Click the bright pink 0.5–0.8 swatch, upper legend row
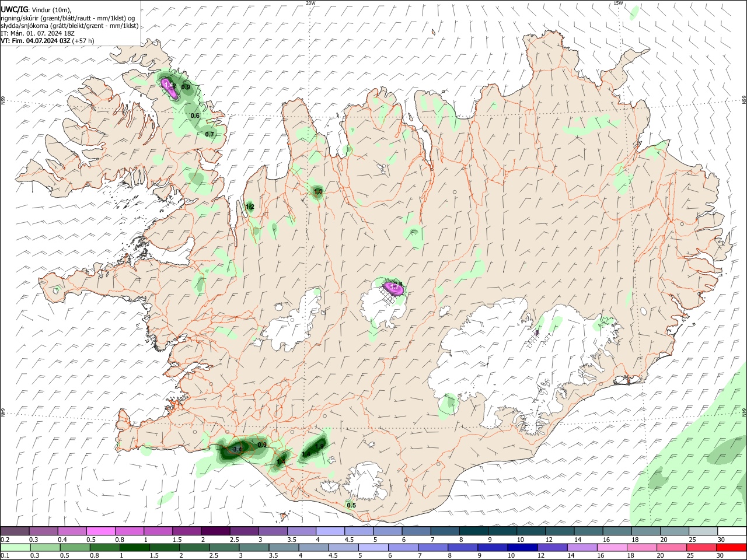The width and height of the screenshot is (747, 560). click(101, 531)
